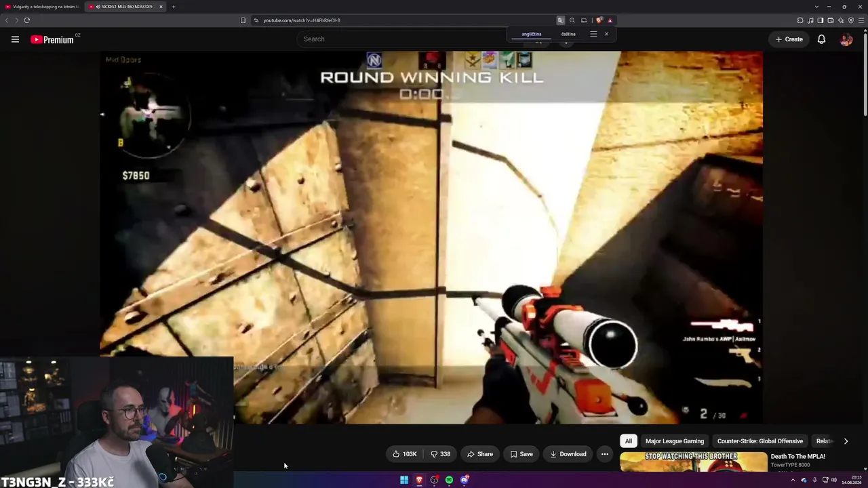The height and width of the screenshot is (488, 868).
Task: Click the browser forward arrow
Action: pyautogui.click(x=17, y=20)
